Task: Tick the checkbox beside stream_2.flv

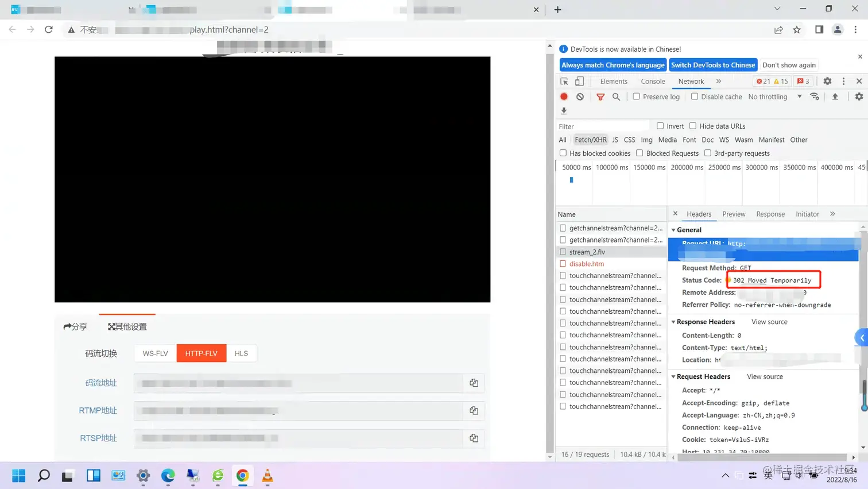Action: [563, 252]
